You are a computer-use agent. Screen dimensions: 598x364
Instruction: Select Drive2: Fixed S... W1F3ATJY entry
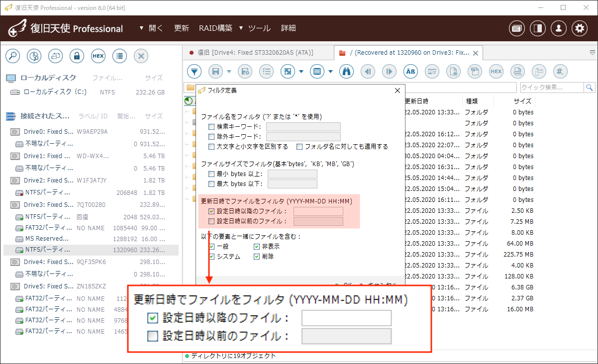[x=91, y=181]
